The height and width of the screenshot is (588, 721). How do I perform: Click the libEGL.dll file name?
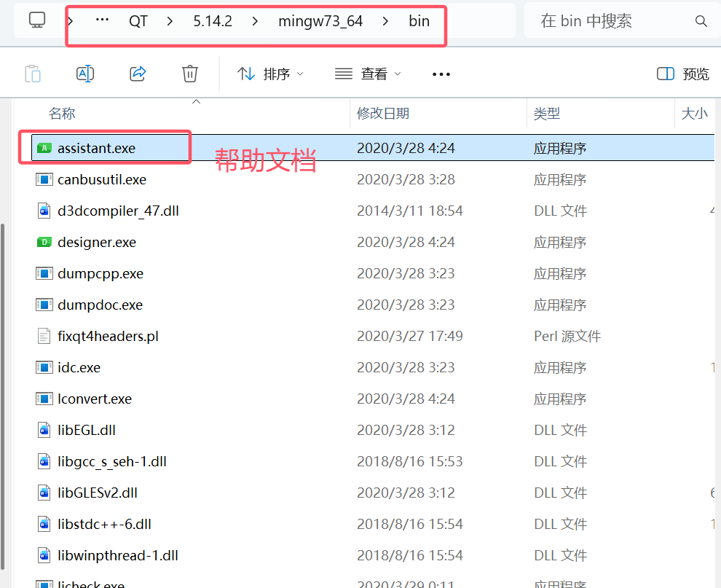87,430
